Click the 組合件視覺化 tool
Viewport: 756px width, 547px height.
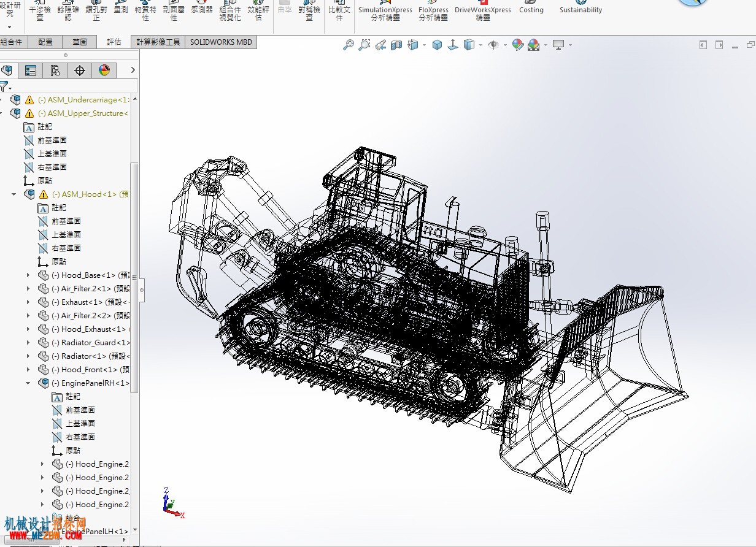[230, 11]
